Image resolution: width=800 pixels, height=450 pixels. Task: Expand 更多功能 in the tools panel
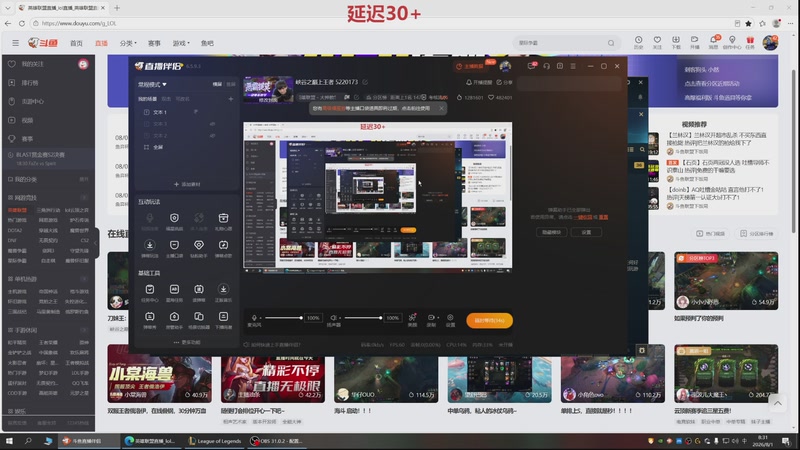pyautogui.click(x=187, y=342)
